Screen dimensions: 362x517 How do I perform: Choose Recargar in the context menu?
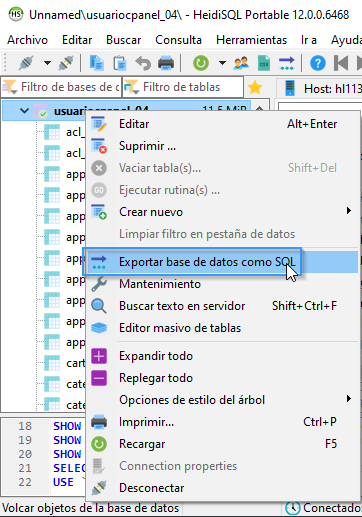coord(222,444)
